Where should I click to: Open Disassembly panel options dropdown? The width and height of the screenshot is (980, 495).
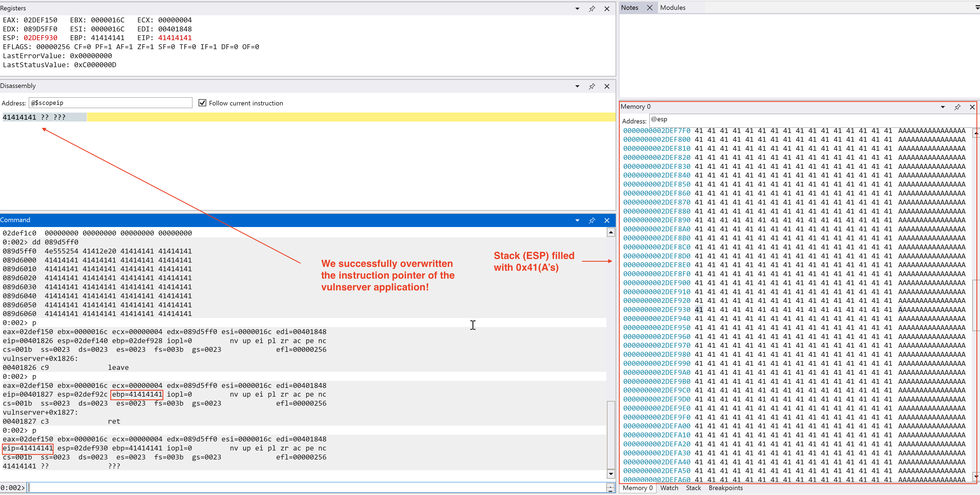tap(577, 86)
